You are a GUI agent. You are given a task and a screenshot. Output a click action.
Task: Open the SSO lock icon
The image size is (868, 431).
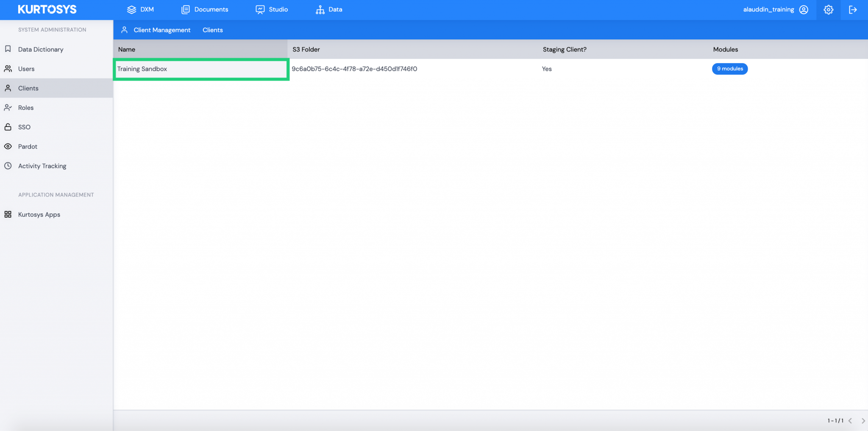tap(8, 127)
